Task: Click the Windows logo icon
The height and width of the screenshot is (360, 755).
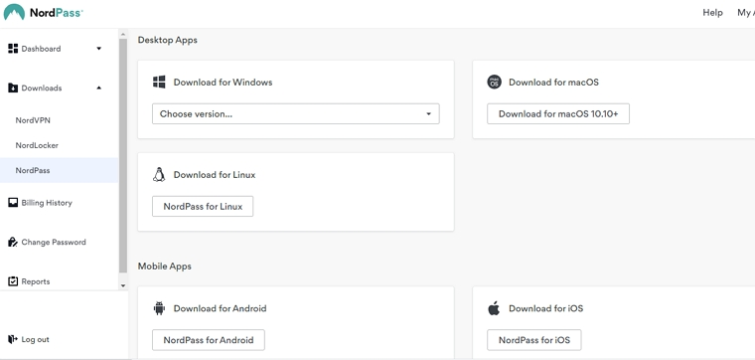Action: coord(159,82)
